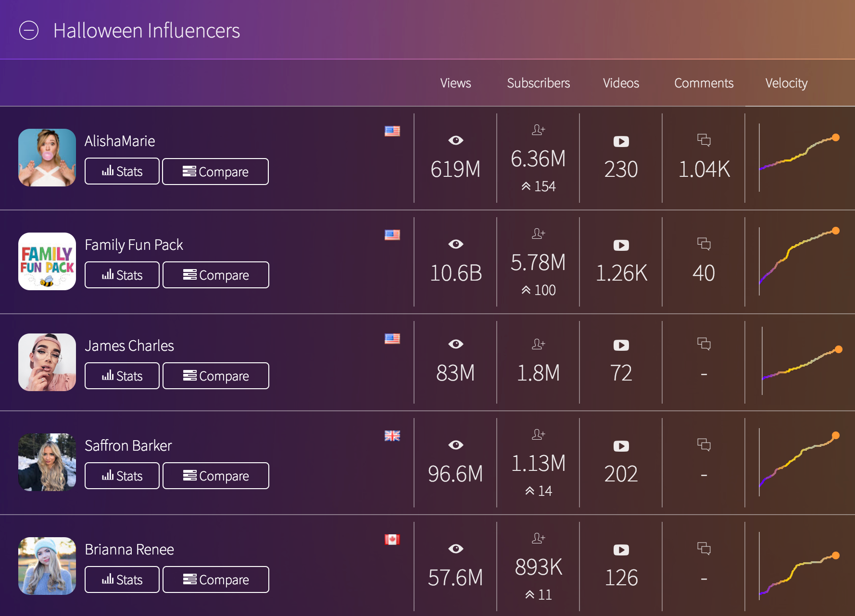The image size is (855, 616).
Task: Click the comments icon for Saffron Barker
Action: (x=704, y=444)
